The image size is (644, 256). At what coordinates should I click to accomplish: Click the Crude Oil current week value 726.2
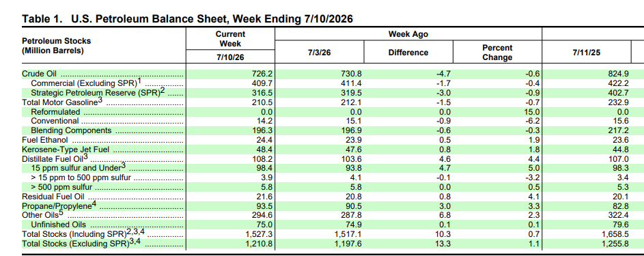click(262, 74)
